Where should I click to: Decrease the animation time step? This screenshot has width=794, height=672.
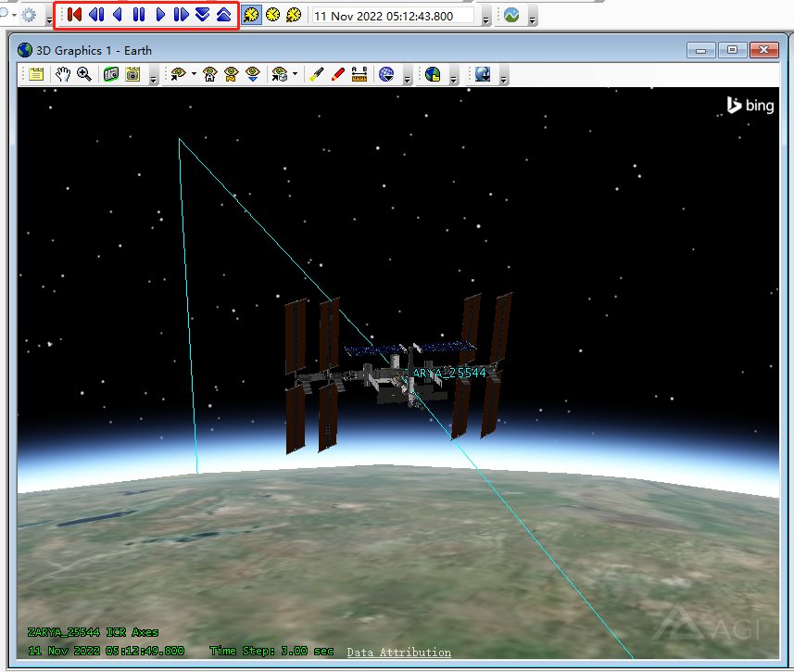click(202, 15)
